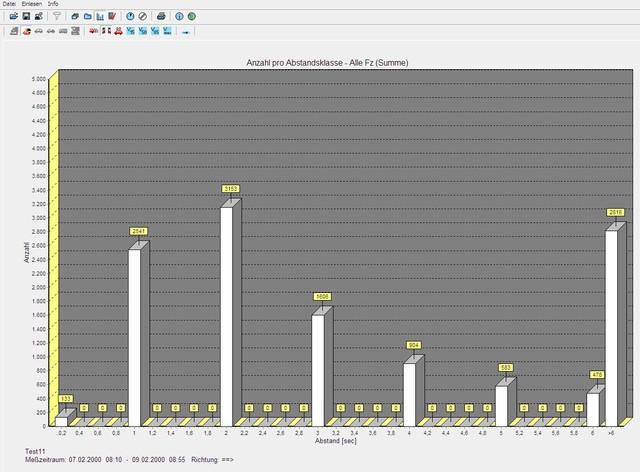This screenshot has width=640, height=472.
Task: Click the 'Meßzeitraum' date range text
Action: point(105,460)
